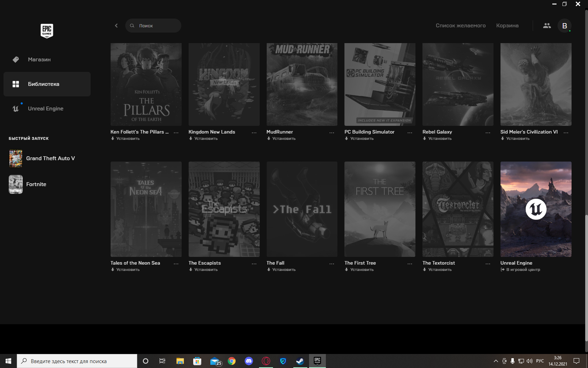Open The Textorcist cover
The height and width of the screenshot is (368, 588).
coord(458,209)
